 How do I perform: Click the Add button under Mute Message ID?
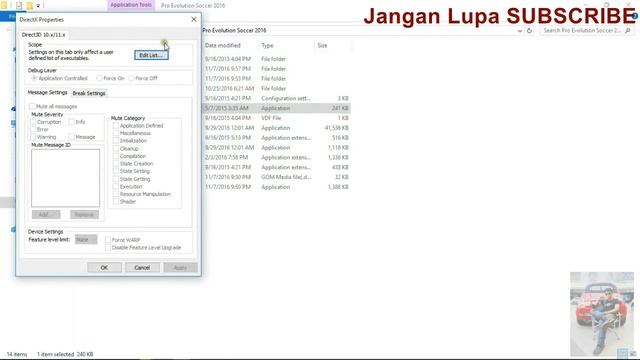tap(46, 214)
